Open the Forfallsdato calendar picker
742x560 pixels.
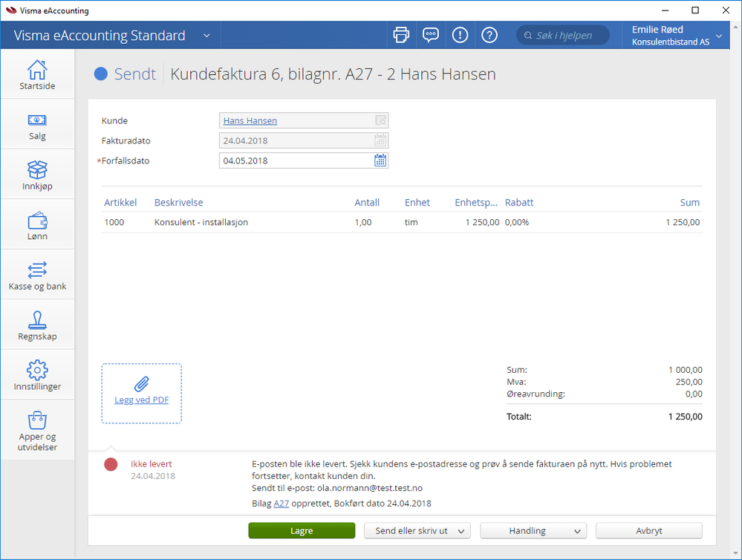click(x=380, y=160)
